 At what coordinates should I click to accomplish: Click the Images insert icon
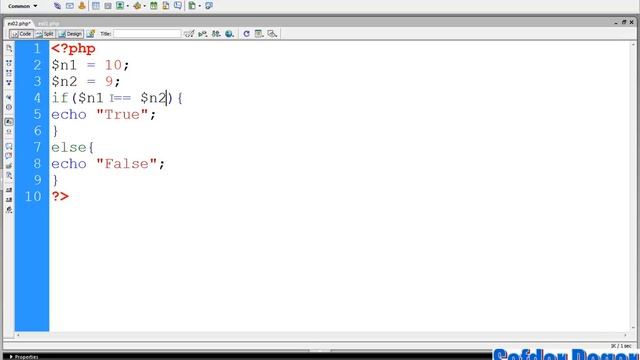(120, 6)
